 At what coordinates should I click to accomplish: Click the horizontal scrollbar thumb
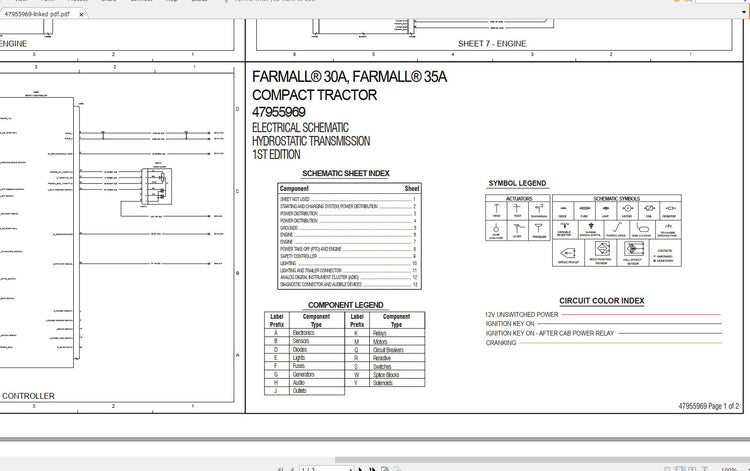542,460
